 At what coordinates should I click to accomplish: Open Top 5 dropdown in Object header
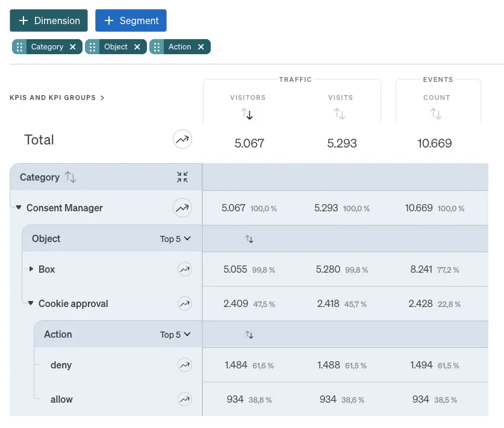point(175,239)
